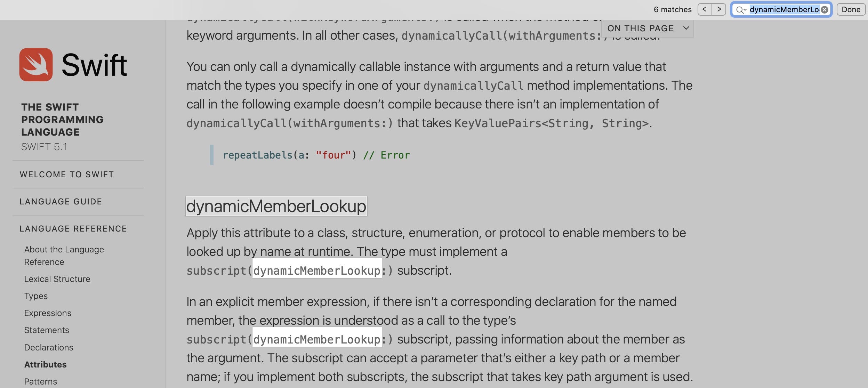Open the Patterns reference page
The height and width of the screenshot is (388, 868).
tap(41, 381)
